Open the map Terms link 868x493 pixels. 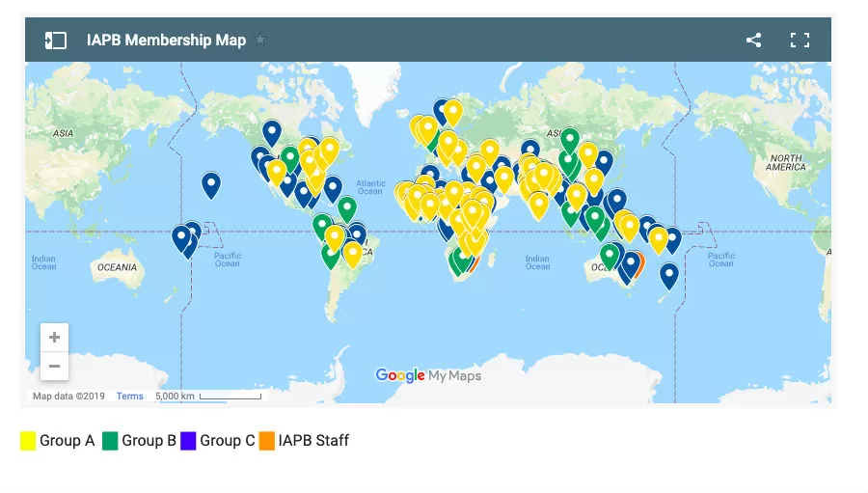pos(129,397)
